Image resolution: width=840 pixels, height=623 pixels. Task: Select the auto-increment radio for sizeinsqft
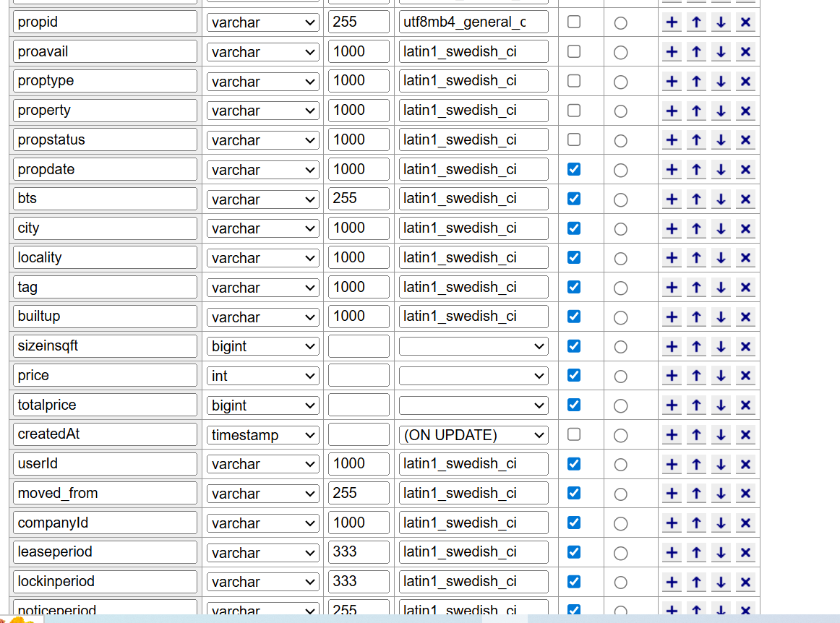(620, 347)
